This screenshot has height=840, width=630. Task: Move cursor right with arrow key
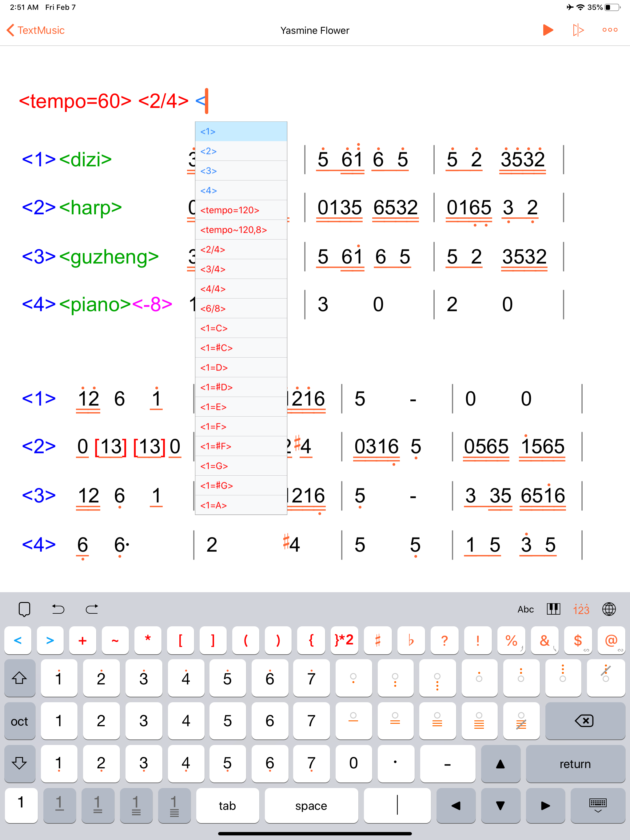545,806
